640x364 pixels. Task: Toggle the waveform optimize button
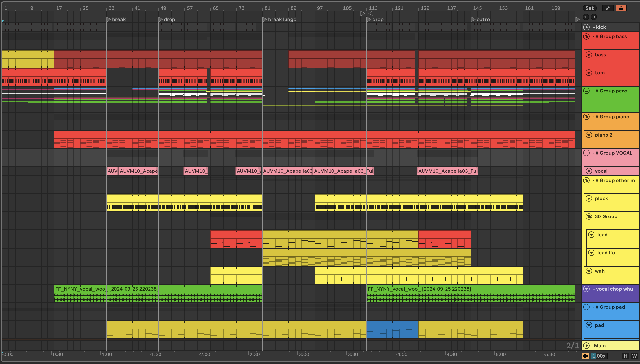585,356
